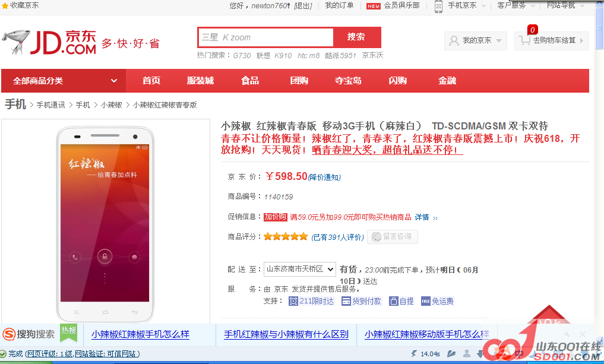This screenshot has width=604, height=364.
Task: Click the 留言咨询 button
Action: tap(392, 236)
